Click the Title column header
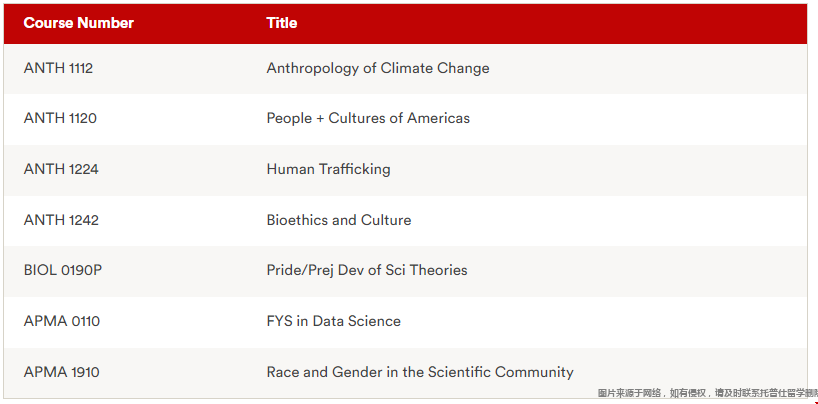Viewport: 818px width, 404px height. pyautogui.click(x=282, y=23)
